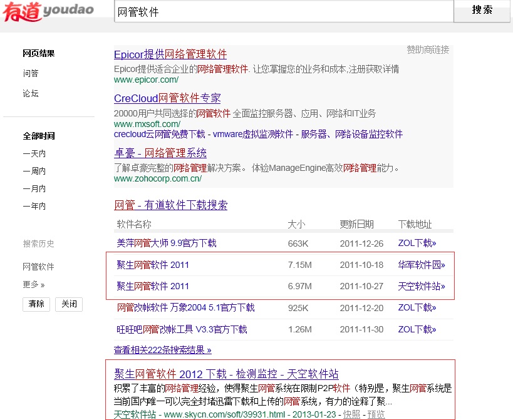Click the 663K size cell
The image size is (513, 420).
[298, 243]
